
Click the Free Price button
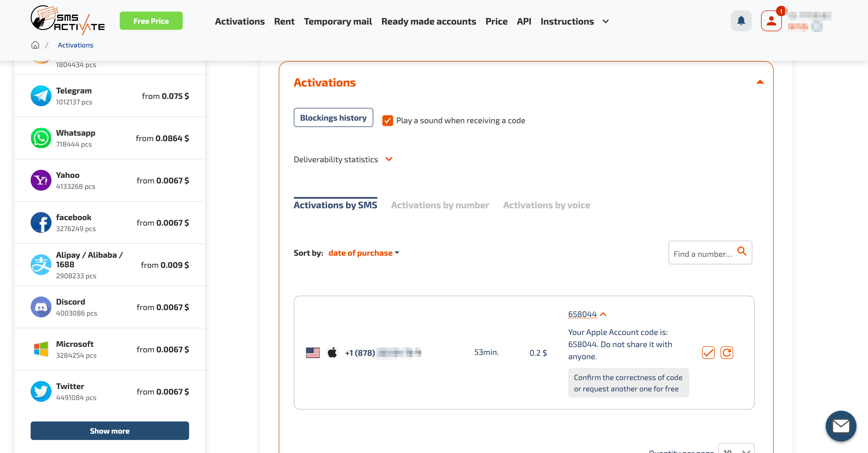click(x=151, y=21)
